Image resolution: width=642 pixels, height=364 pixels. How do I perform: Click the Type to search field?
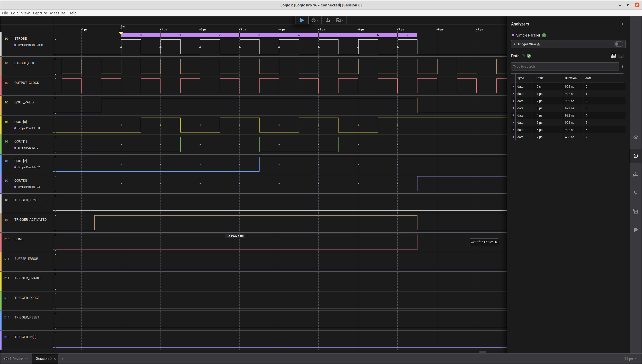[x=565, y=66]
